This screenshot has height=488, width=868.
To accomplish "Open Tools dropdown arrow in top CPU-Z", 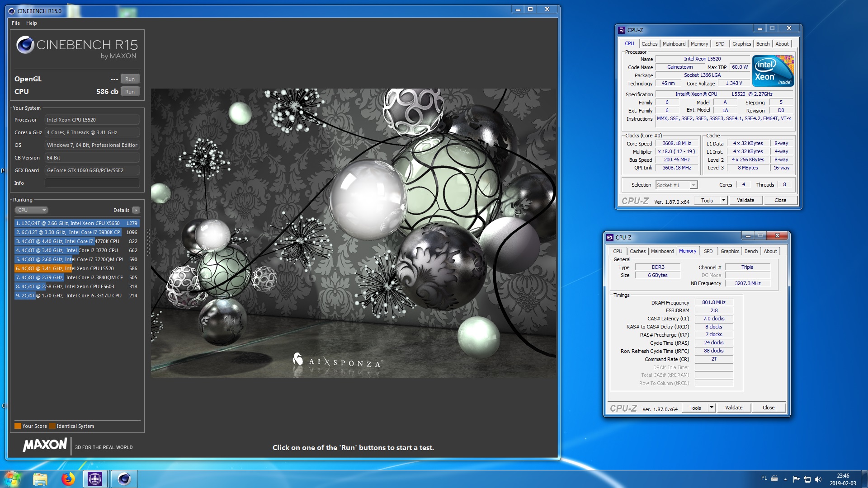I will point(723,201).
